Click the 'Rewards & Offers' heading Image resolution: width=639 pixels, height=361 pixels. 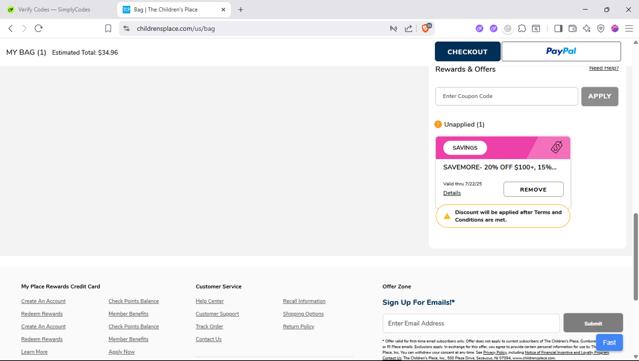(x=465, y=69)
